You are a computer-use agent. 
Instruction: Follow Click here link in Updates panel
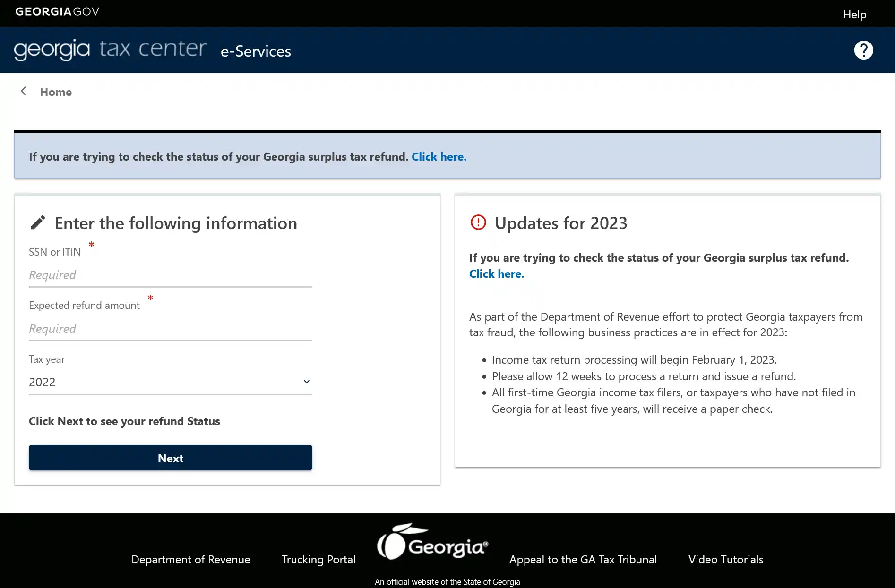coord(496,274)
